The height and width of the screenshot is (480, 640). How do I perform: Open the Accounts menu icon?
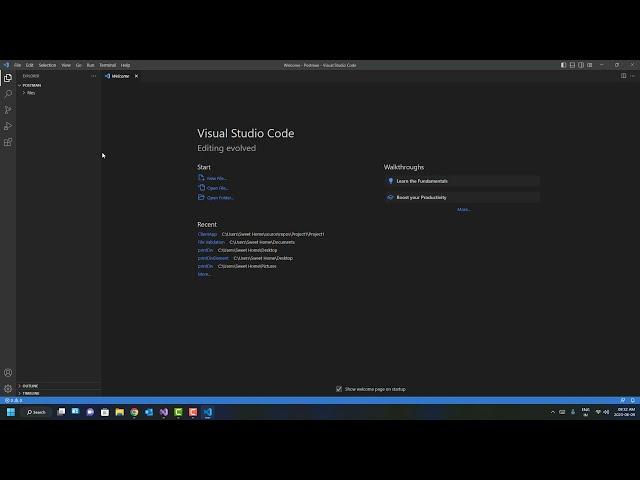coord(8,373)
